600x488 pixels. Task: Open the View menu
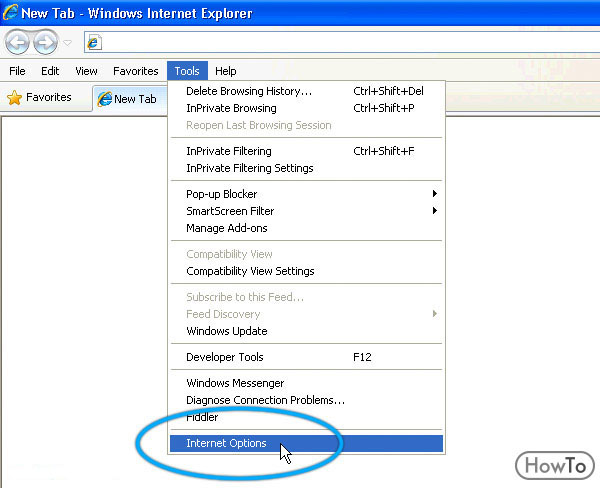pos(86,71)
